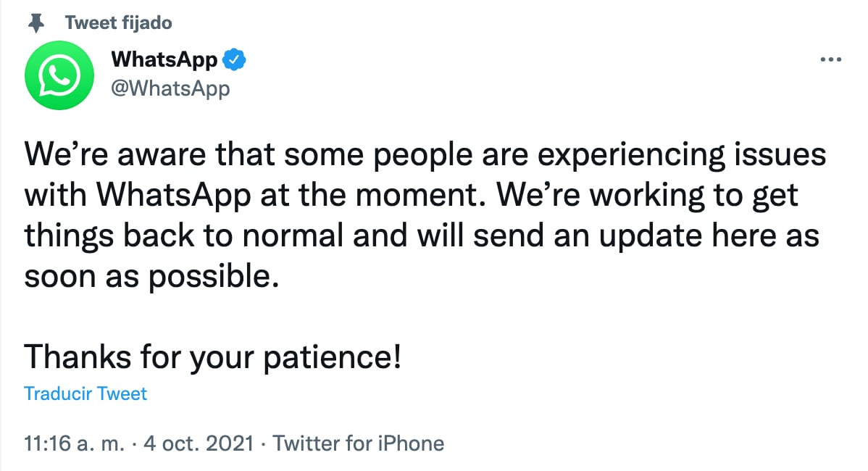
Task: Click the "Tweet fijado" label
Action: 118,23
